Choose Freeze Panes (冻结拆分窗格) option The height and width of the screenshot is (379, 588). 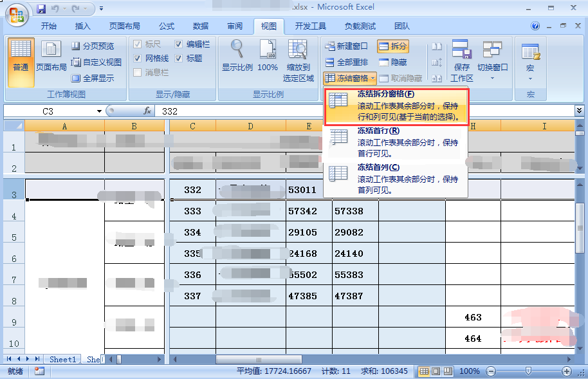[396, 106]
